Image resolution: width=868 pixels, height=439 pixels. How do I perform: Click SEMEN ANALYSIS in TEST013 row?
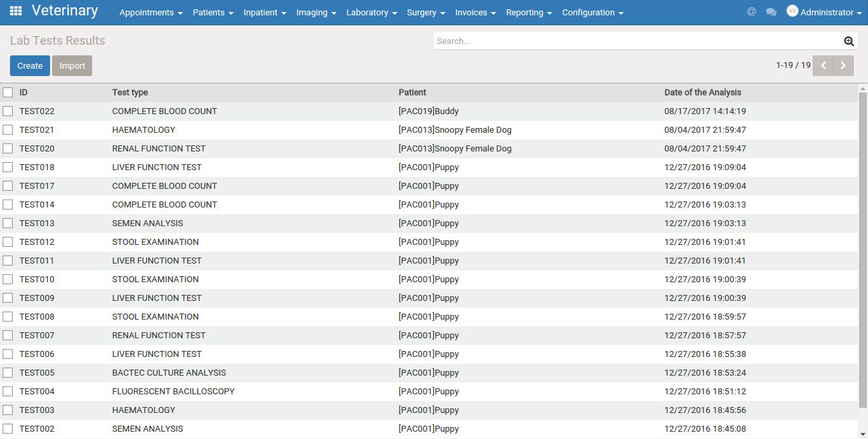click(148, 224)
